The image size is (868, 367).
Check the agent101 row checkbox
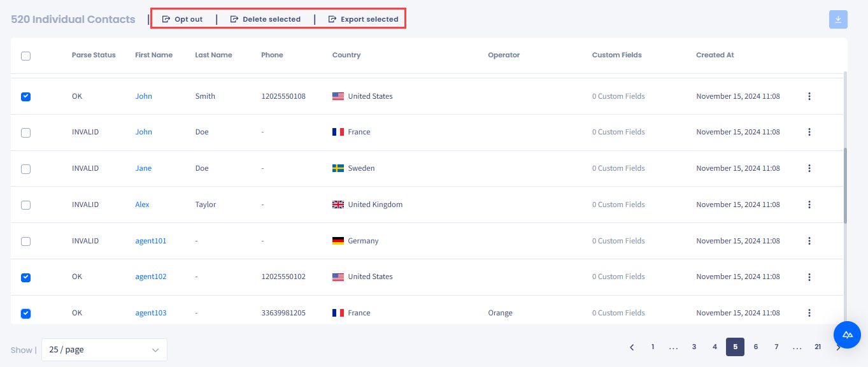click(x=25, y=241)
